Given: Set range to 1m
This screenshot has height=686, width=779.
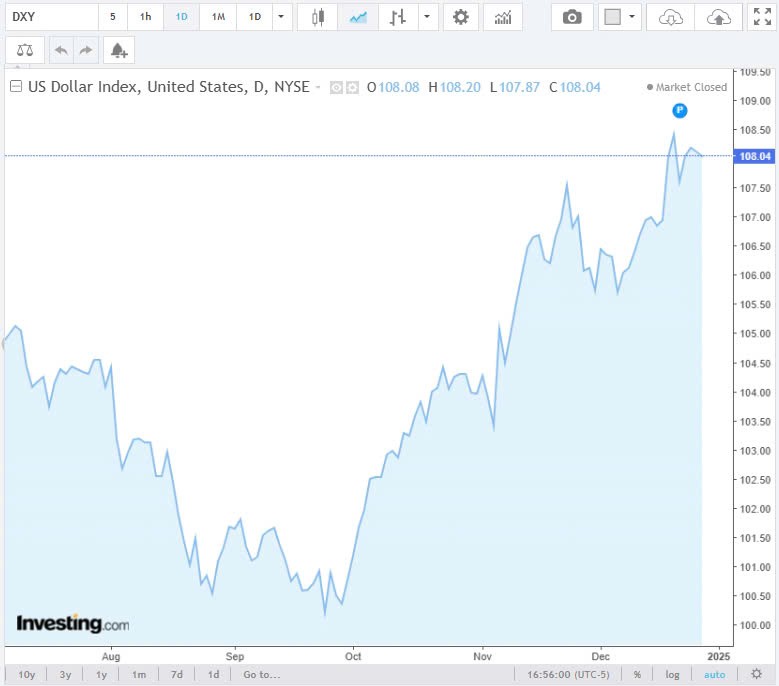Looking at the screenshot, I should tap(139, 675).
